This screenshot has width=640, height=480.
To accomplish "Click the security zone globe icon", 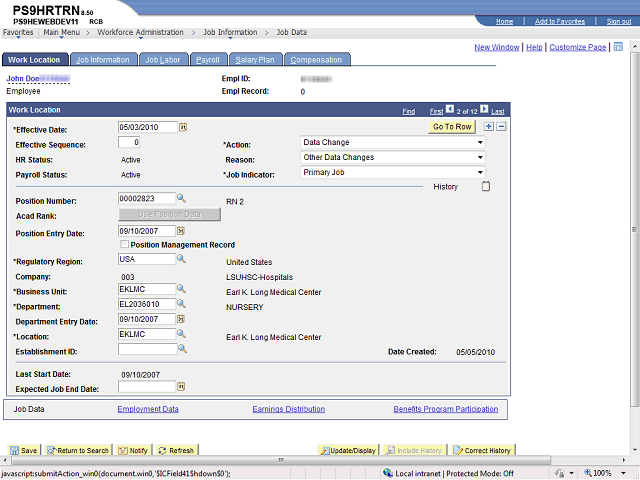I will [388, 473].
